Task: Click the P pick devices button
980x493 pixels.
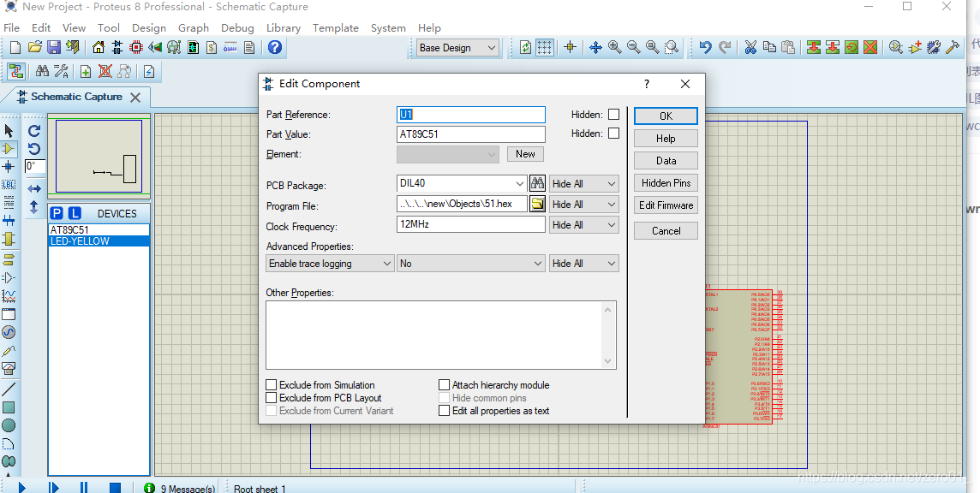Action: pyautogui.click(x=57, y=213)
